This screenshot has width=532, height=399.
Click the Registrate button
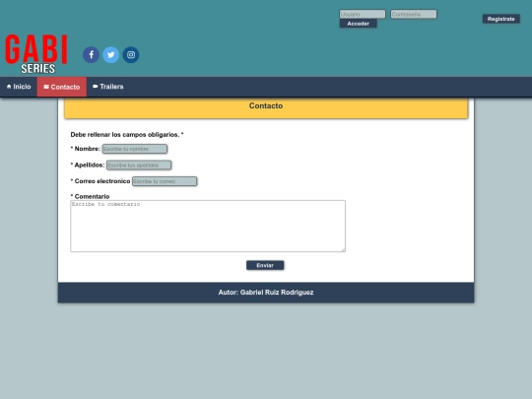(501, 19)
